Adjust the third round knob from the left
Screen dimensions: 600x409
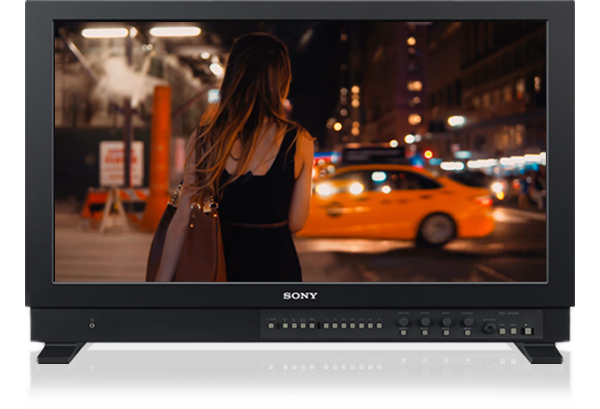tap(446, 322)
